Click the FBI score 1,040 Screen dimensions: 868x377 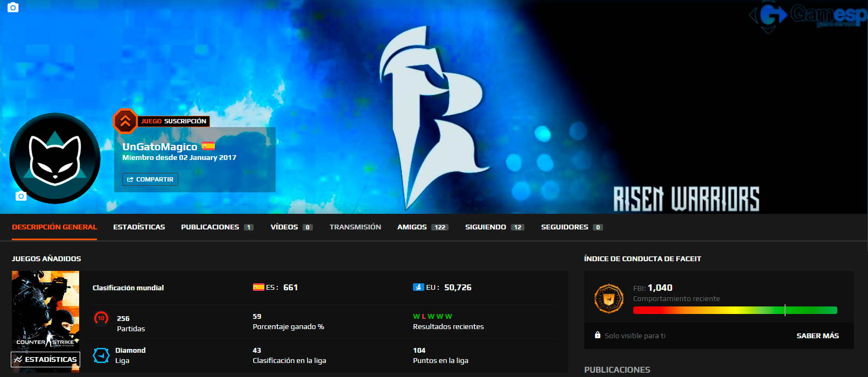tap(660, 288)
